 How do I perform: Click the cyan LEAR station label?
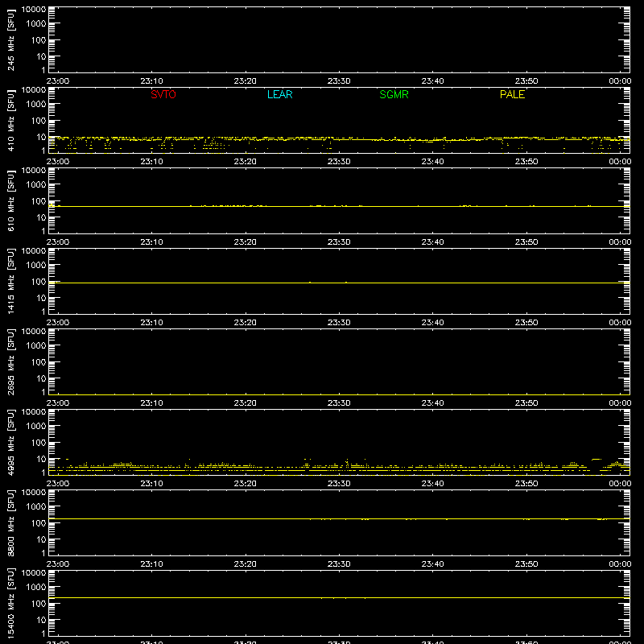click(x=279, y=94)
